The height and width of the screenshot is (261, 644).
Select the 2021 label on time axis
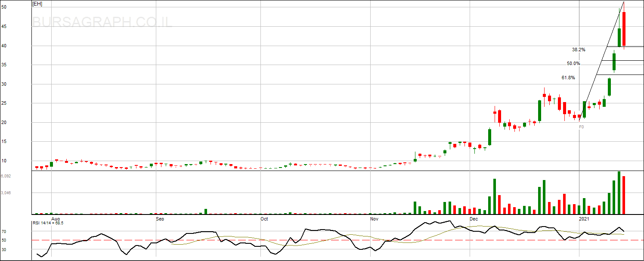pyautogui.click(x=584, y=219)
